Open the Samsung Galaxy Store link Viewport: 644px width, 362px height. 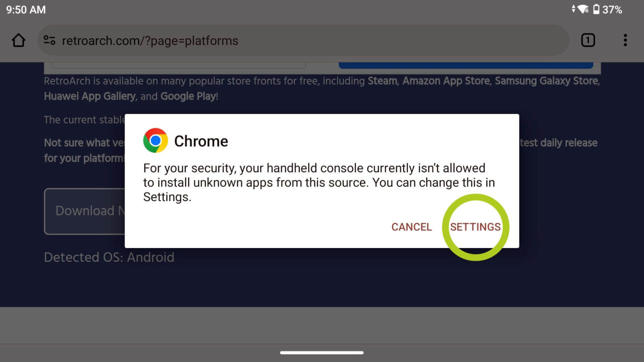coord(546,81)
